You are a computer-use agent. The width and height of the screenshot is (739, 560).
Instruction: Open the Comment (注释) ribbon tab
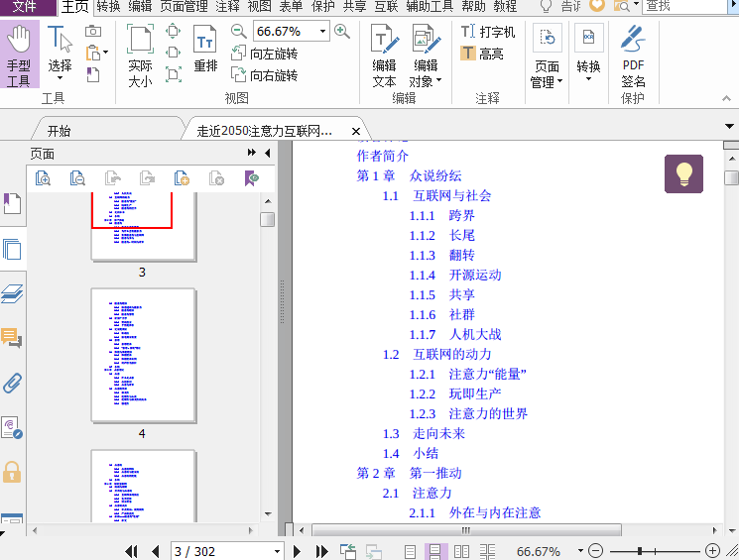point(227,6)
